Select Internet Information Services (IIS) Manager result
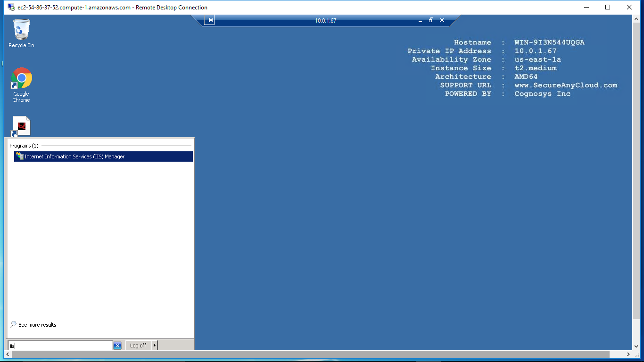 [74, 156]
